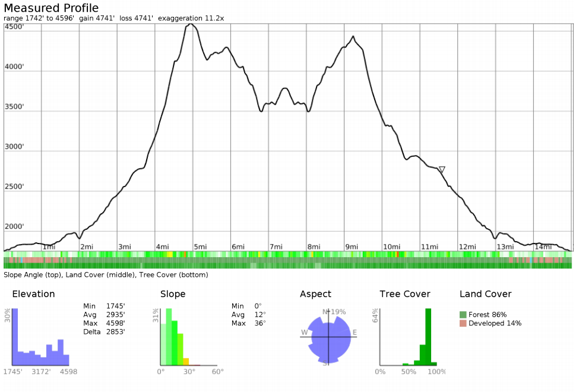Click the 12mi distance label
579x392 pixels.
click(x=467, y=247)
